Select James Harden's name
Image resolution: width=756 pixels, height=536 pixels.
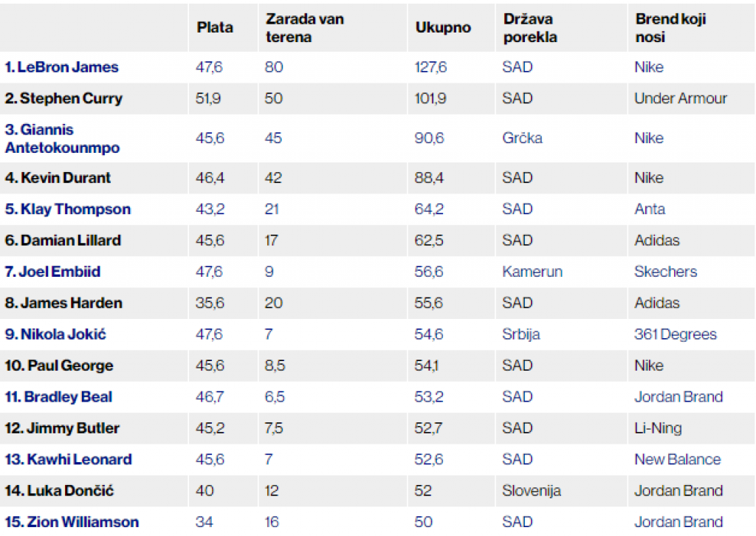coord(64,303)
